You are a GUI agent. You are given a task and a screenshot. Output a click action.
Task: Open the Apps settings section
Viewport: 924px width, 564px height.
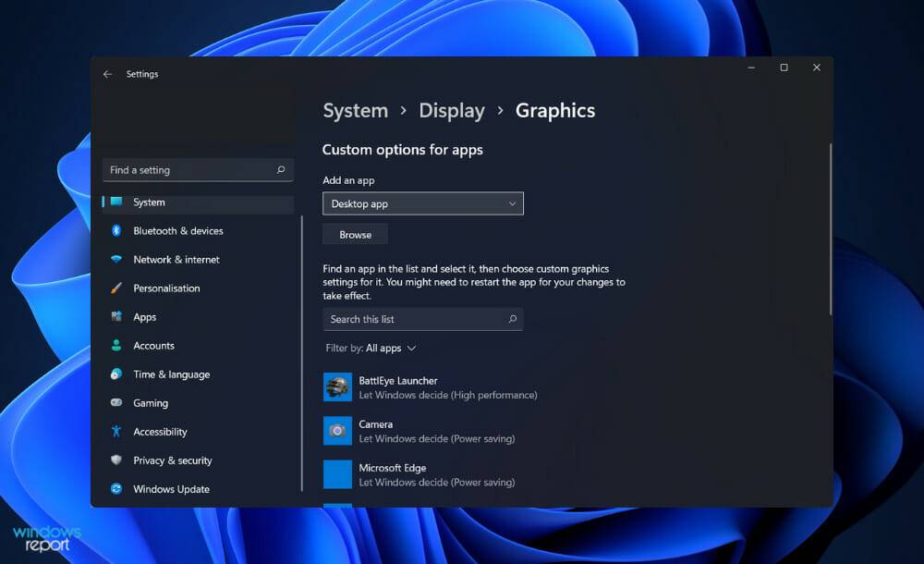pyautogui.click(x=145, y=316)
